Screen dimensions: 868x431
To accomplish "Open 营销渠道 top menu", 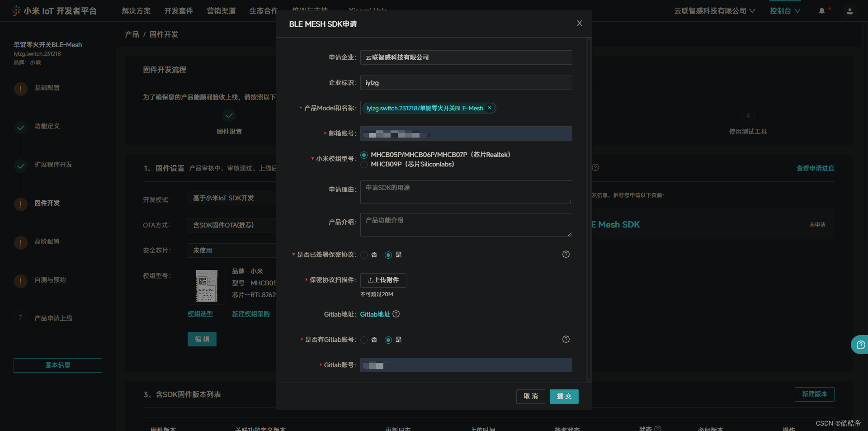I will point(221,11).
